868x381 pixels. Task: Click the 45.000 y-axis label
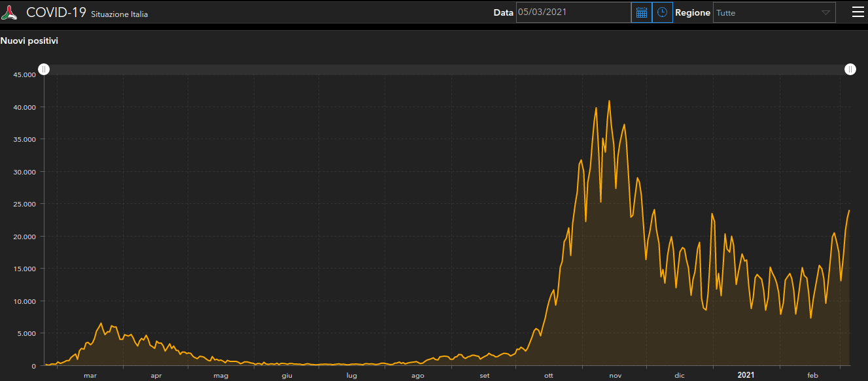(24, 75)
